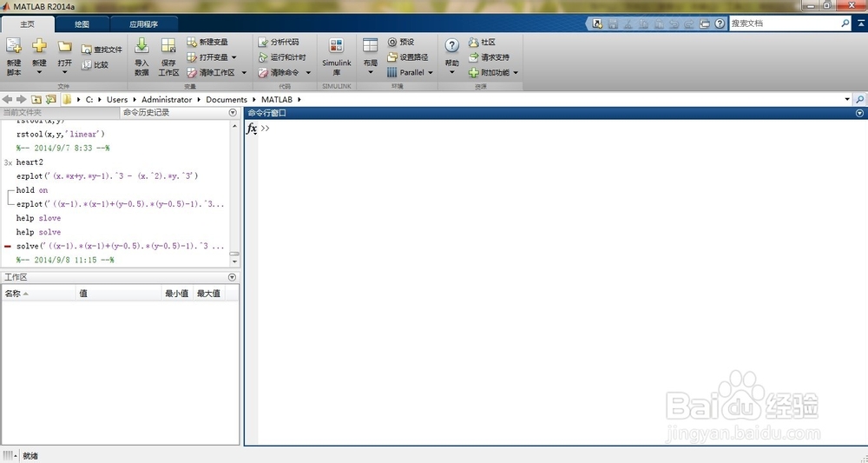Open Workspace (工作区) panel actions menu

[x=233, y=277]
